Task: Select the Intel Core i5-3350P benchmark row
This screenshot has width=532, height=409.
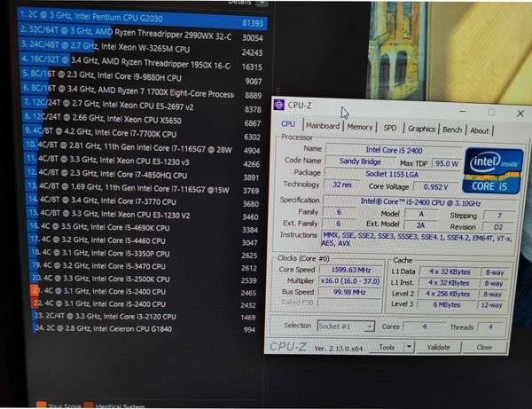Action: point(144,253)
